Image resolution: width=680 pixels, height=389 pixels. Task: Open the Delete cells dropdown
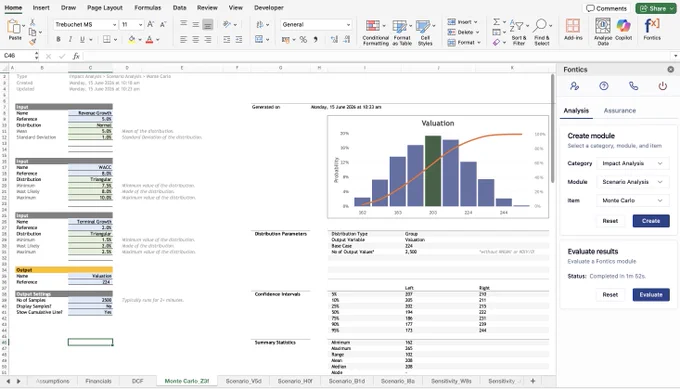(463, 32)
